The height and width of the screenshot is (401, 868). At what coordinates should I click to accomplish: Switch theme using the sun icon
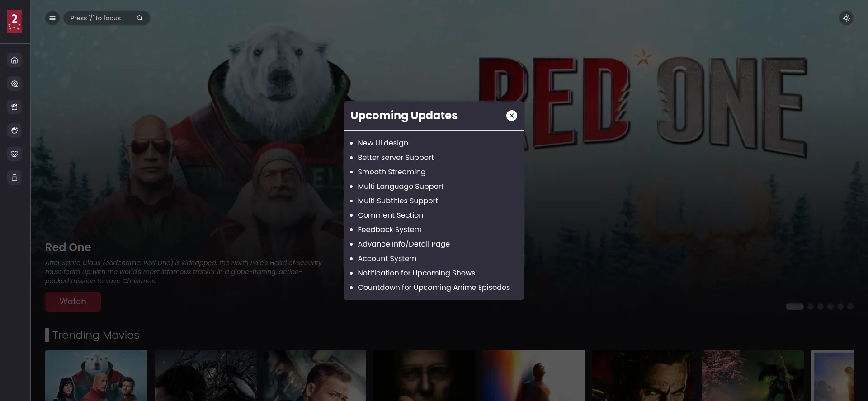(846, 18)
